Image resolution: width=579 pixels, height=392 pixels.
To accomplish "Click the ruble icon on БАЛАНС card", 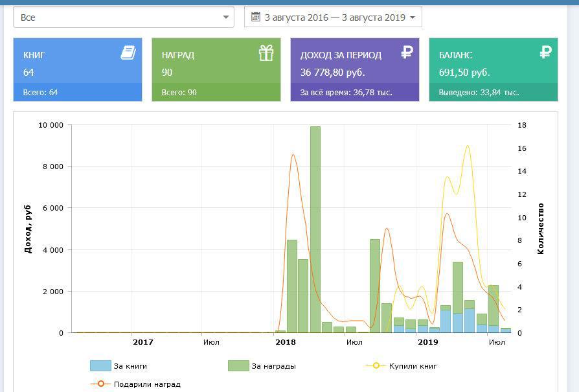I will click(545, 52).
